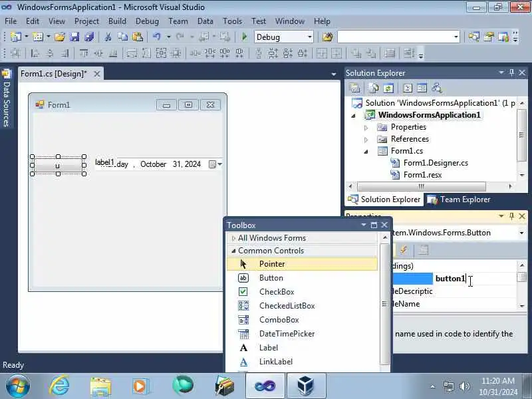This screenshot has width=532, height=399.
Task: Select the WindowsFormsApplication1 project node
Action: tap(429, 115)
